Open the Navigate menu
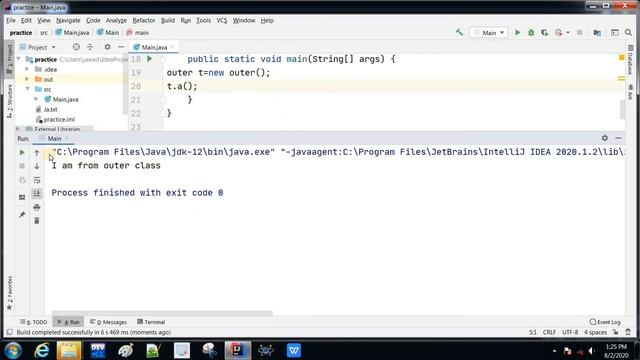640x360 pixels. 68,20
